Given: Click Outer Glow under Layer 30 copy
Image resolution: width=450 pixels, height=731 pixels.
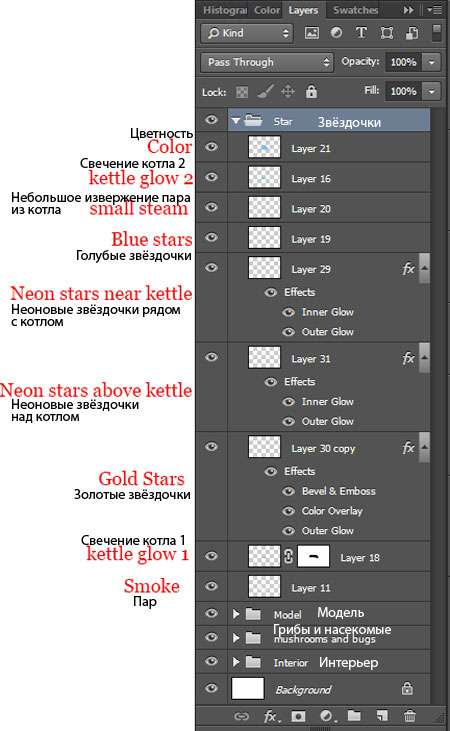Looking at the screenshot, I should click(327, 531).
